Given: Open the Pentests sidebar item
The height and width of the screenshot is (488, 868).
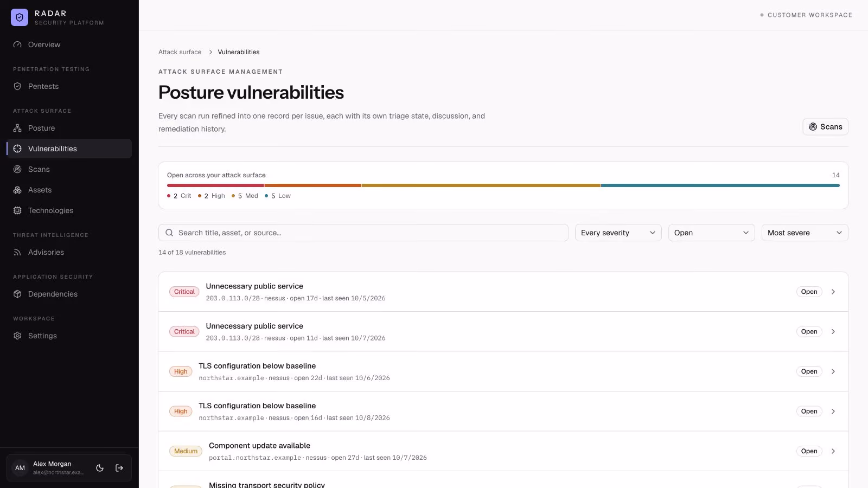Looking at the screenshot, I should [69, 86].
